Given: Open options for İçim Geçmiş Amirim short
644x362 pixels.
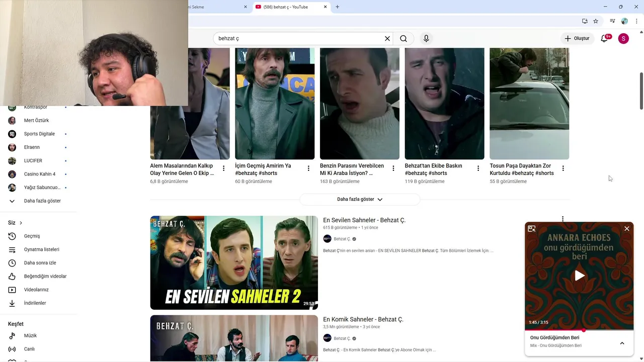Looking at the screenshot, I should [308, 168].
